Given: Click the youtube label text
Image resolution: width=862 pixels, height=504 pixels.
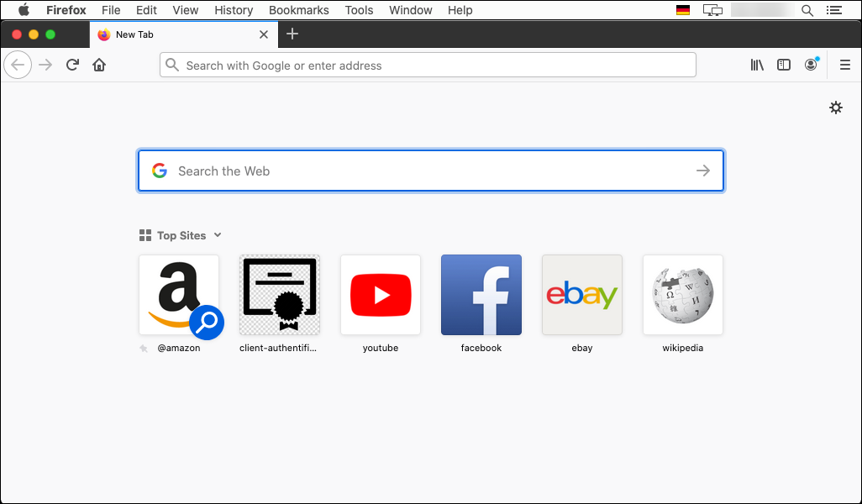Looking at the screenshot, I should pyautogui.click(x=381, y=349).
